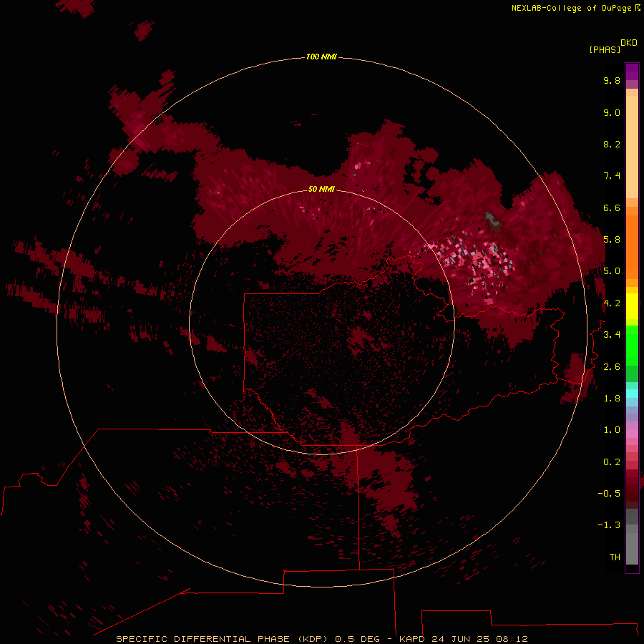The image size is (644, 644).
Task: Click the -1.3 legend value
Action: click(609, 525)
